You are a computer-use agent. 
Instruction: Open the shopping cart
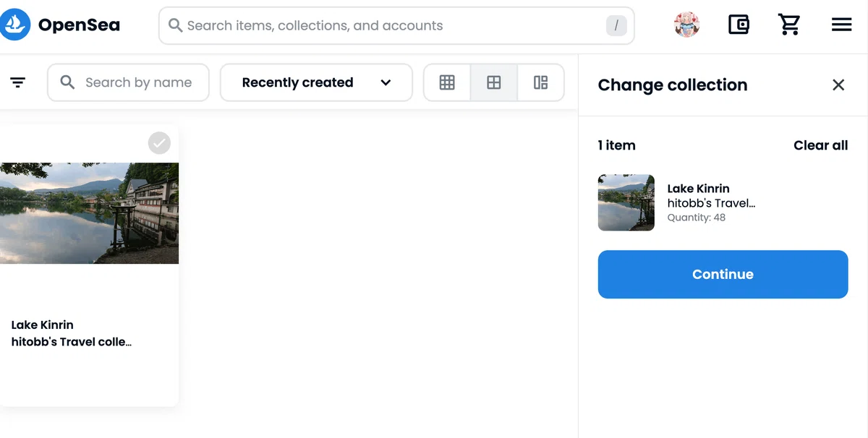pos(789,25)
